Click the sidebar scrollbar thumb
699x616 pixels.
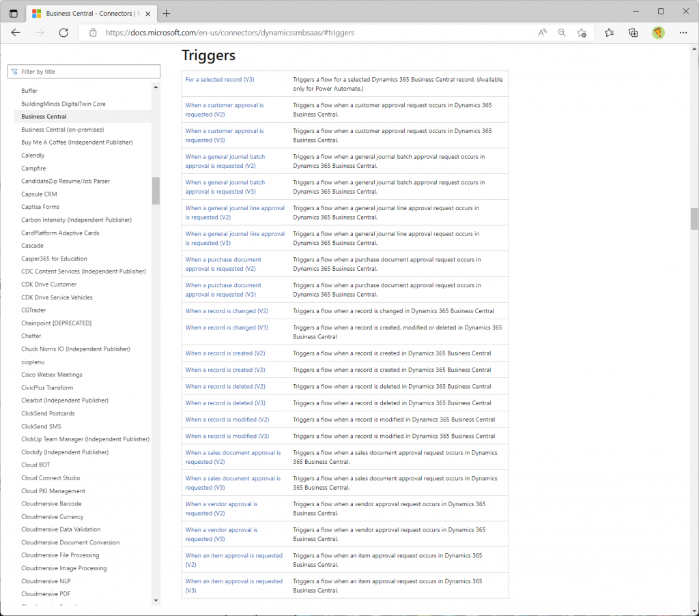point(156,190)
